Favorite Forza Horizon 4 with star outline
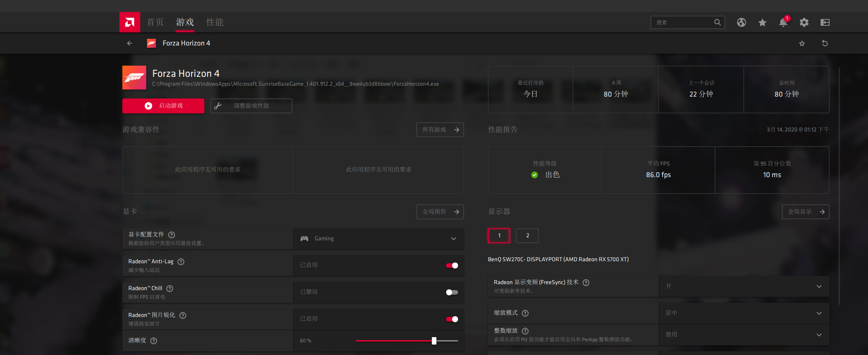The image size is (868, 355). 802,44
